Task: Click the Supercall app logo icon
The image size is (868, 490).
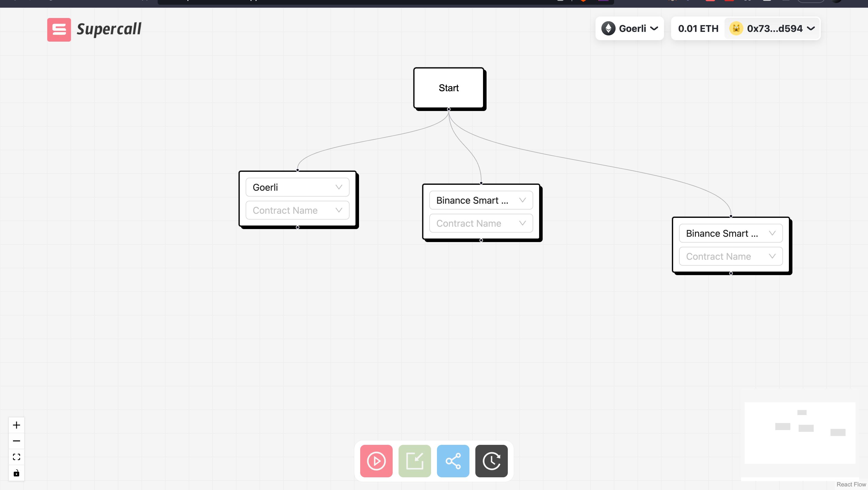Action: [58, 29]
